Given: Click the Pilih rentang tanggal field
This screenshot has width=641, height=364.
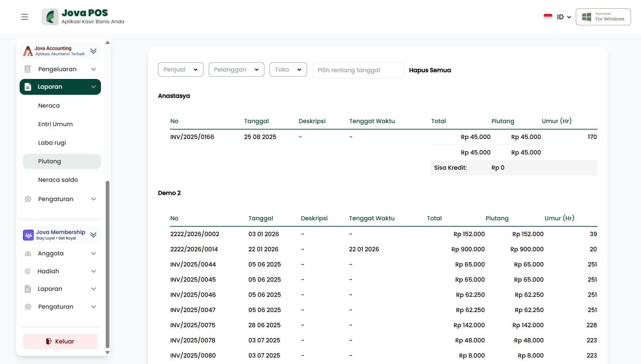Looking at the screenshot, I should (x=358, y=70).
